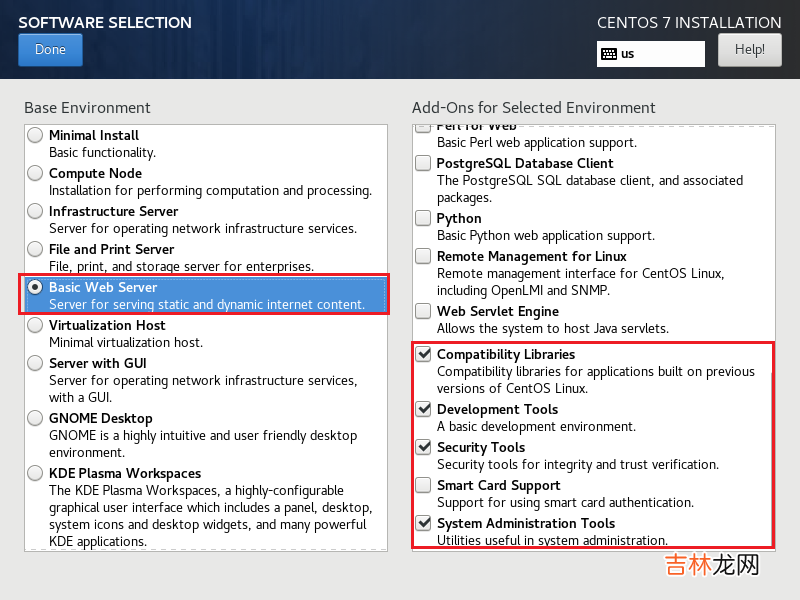Select Server with GUI option
This screenshot has height=600, width=800.
click(36, 363)
